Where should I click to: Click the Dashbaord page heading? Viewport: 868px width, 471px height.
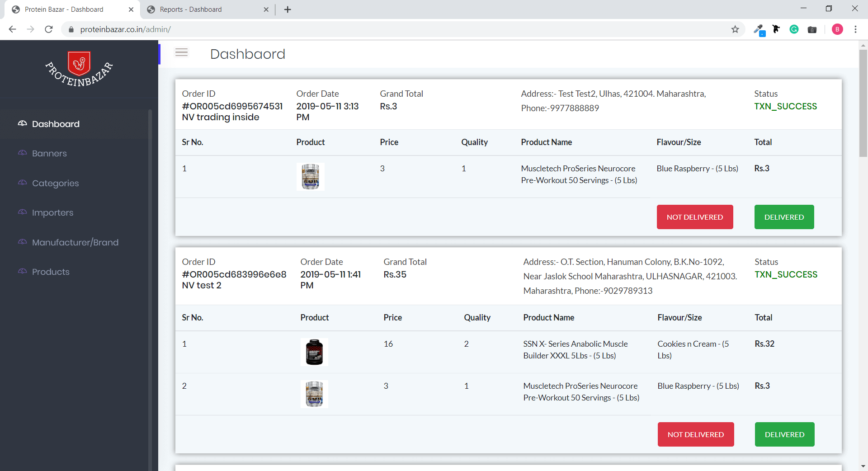pyautogui.click(x=248, y=54)
